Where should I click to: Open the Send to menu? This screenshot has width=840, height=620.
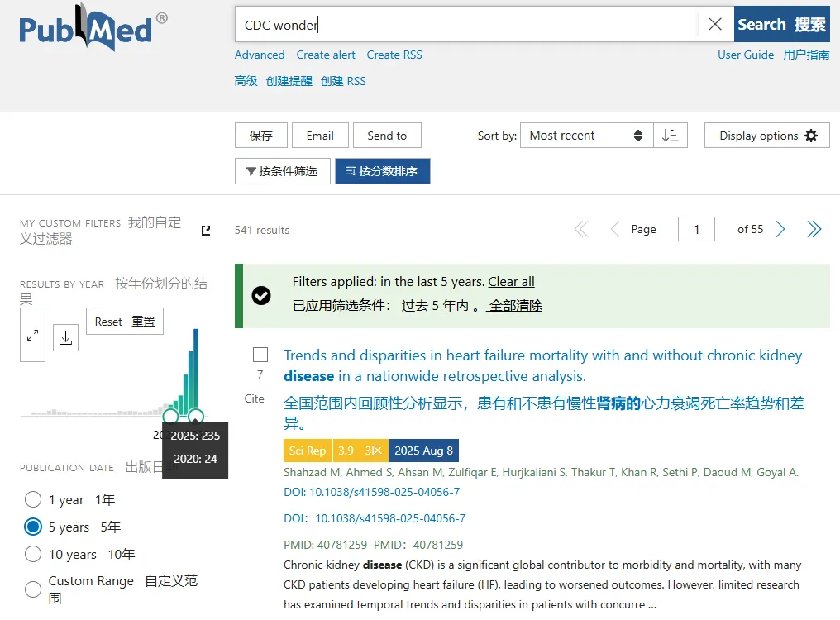(x=387, y=136)
